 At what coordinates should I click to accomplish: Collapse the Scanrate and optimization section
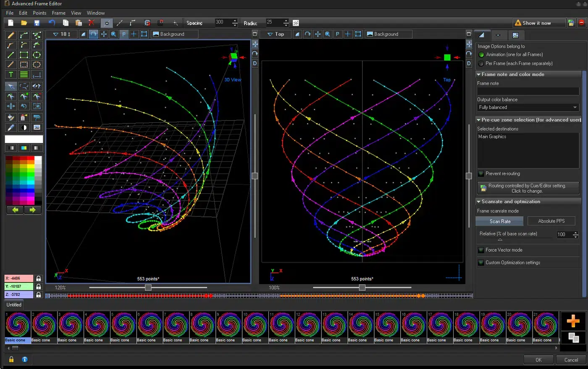(478, 202)
